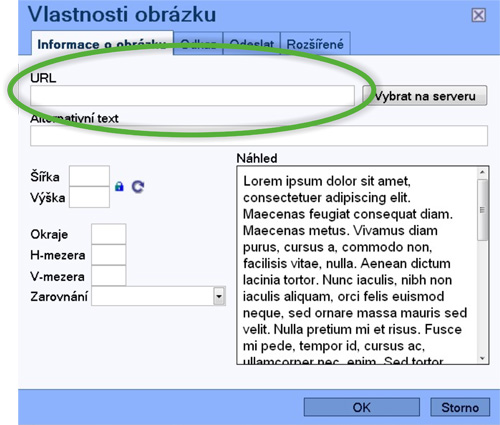Close the Vlastnosti obrázku dialog

[x=478, y=15]
